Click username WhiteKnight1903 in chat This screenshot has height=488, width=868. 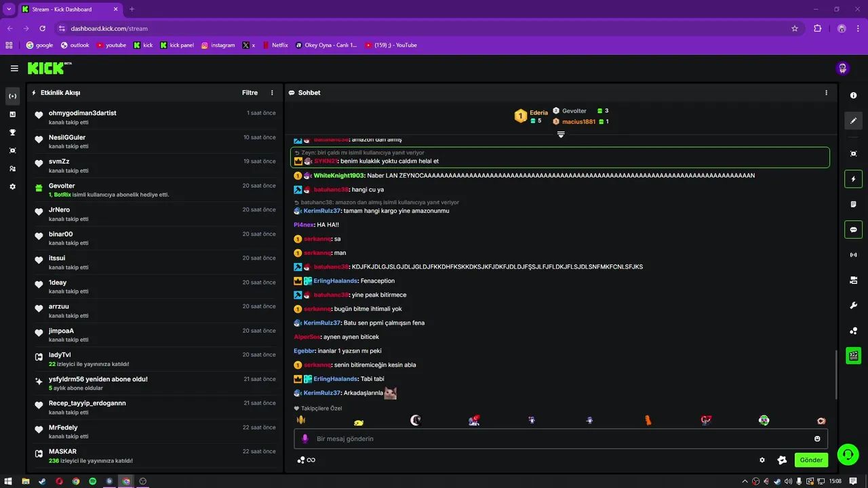[339, 176]
